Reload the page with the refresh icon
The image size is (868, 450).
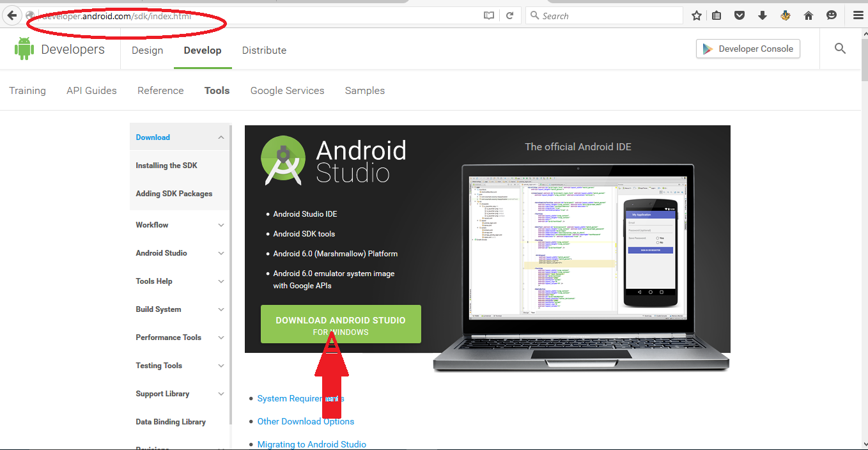[509, 16]
